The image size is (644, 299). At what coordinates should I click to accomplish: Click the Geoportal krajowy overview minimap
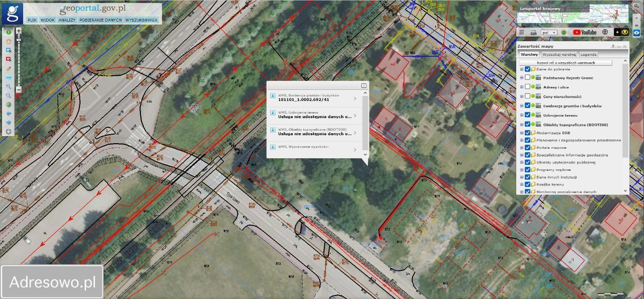pyautogui.click(x=573, y=14)
